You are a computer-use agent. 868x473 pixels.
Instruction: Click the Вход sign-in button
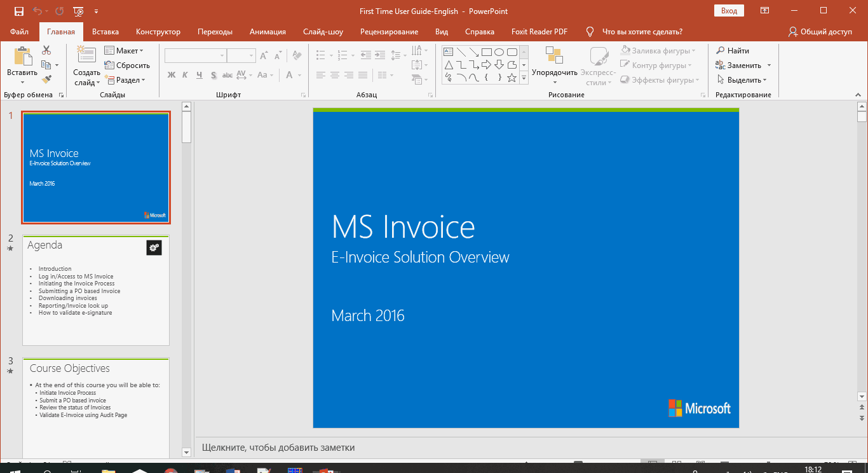[729, 11]
